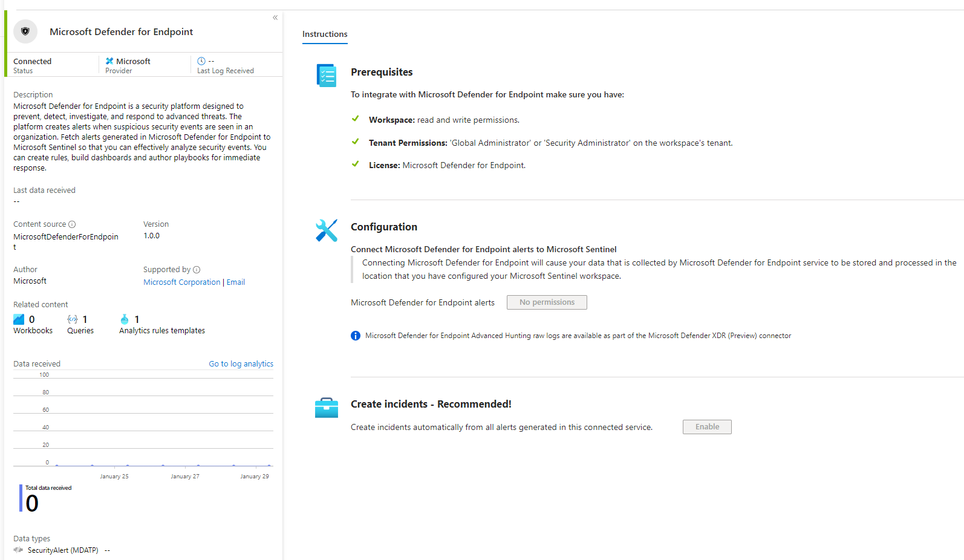Click the Data received chart area

tap(143, 421)
